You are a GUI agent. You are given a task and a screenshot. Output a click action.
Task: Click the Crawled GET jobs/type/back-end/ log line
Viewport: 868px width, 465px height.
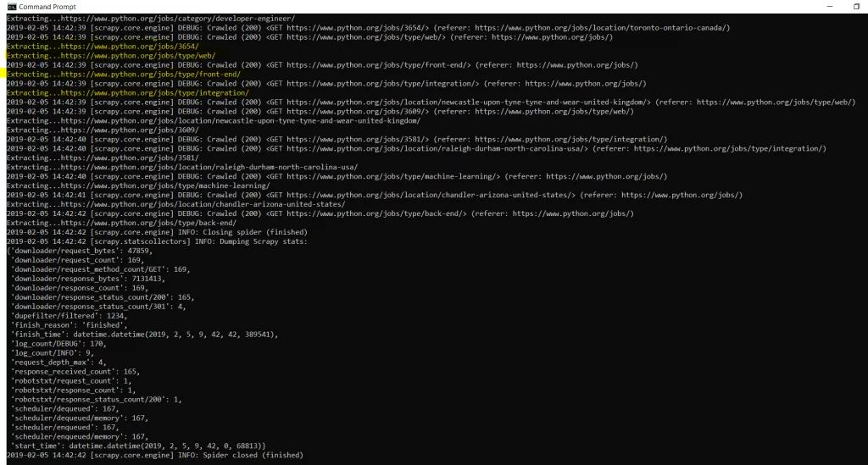point(320,213)
